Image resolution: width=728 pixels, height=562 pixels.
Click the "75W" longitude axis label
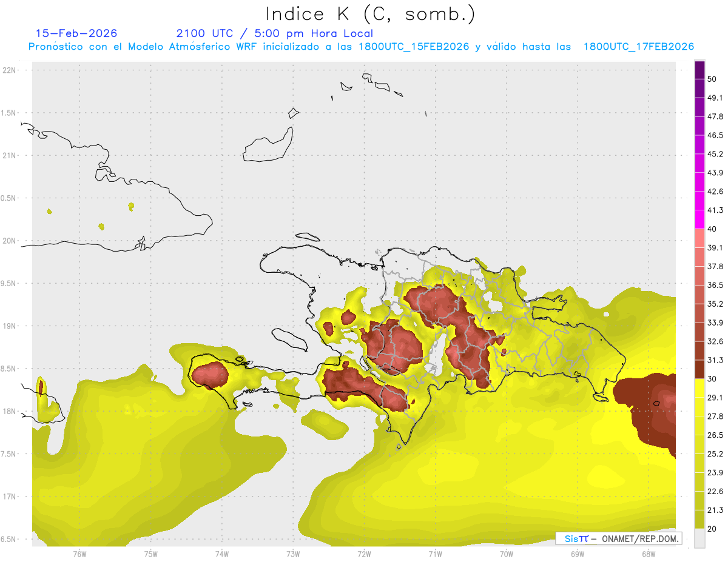(151, 554)
